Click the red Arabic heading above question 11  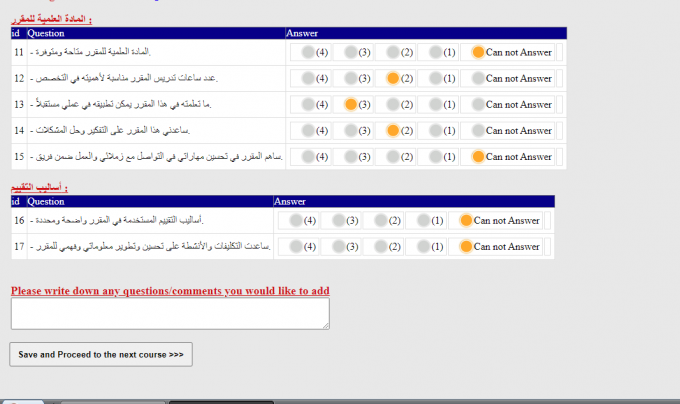click(51, 19)
